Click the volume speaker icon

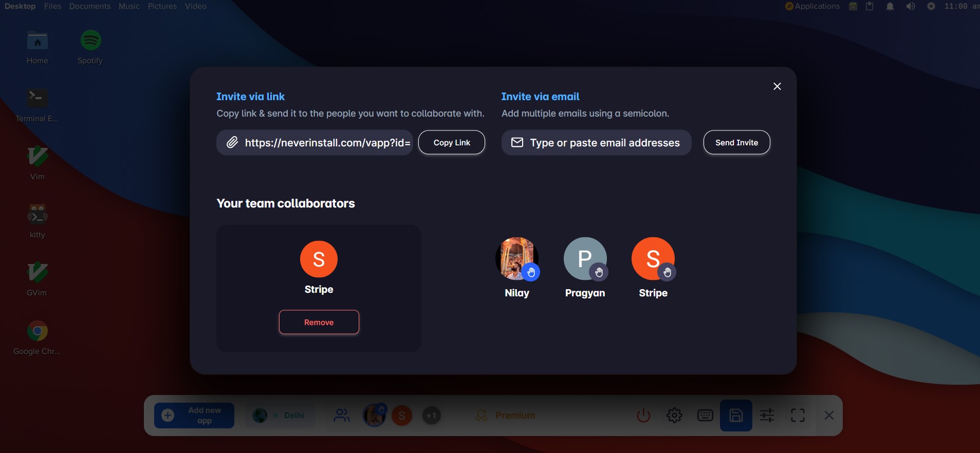pyautogui.click(x=911, y=6)
